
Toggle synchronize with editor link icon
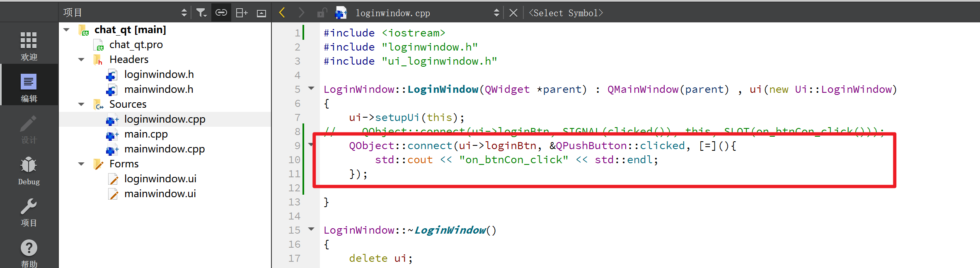coord(221,13)
